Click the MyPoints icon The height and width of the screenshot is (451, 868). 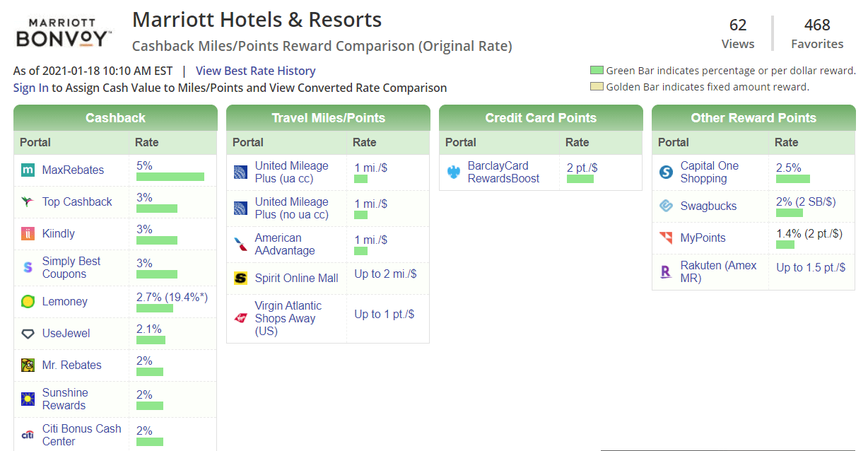click(x=665, y=239)
